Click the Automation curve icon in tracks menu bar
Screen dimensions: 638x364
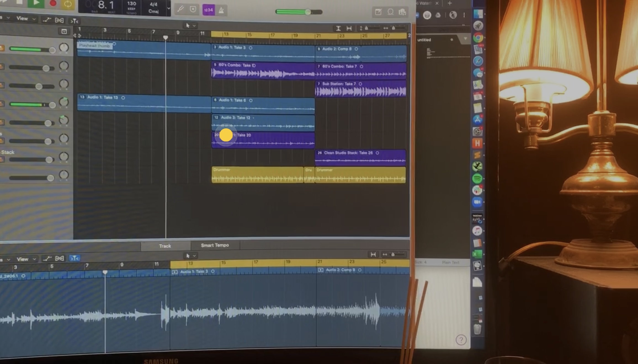click(x=47, y=20)
